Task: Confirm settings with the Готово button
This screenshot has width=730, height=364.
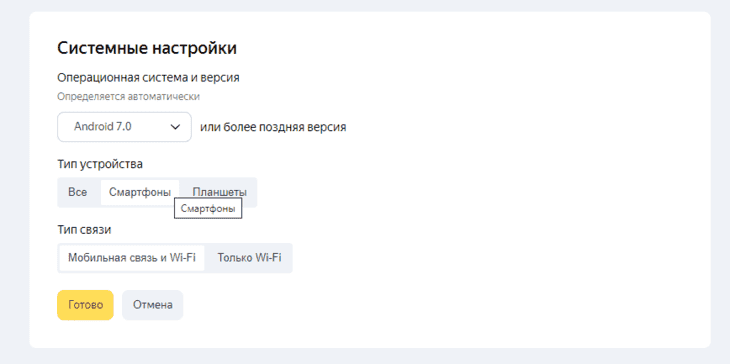Action: tap(85, 305)
